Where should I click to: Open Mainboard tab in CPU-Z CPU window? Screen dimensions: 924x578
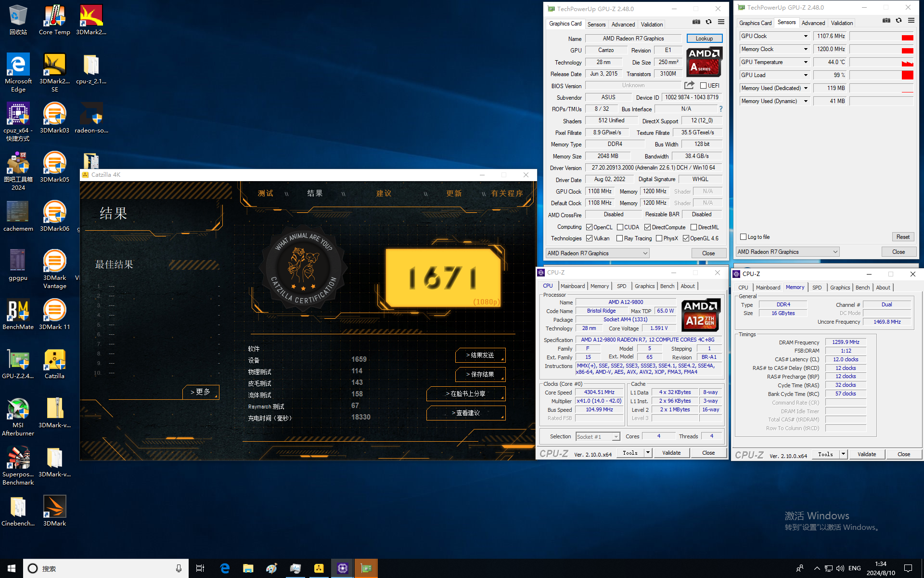point(573,286)
